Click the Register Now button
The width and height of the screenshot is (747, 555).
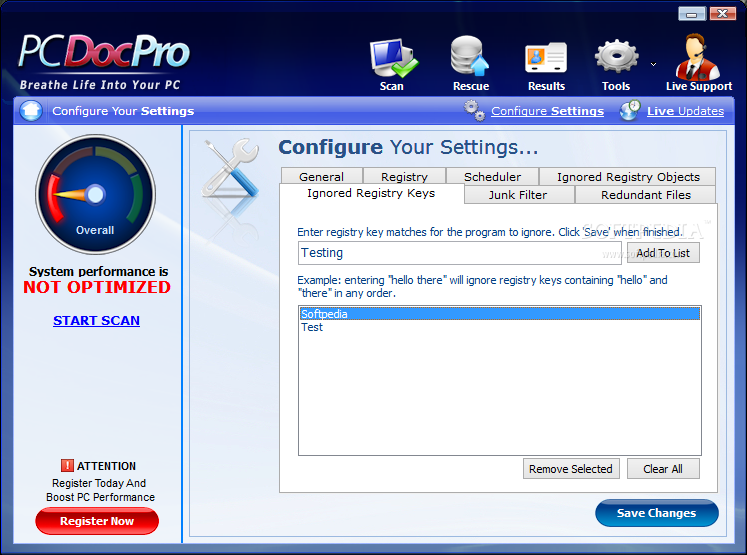[97, 521]
